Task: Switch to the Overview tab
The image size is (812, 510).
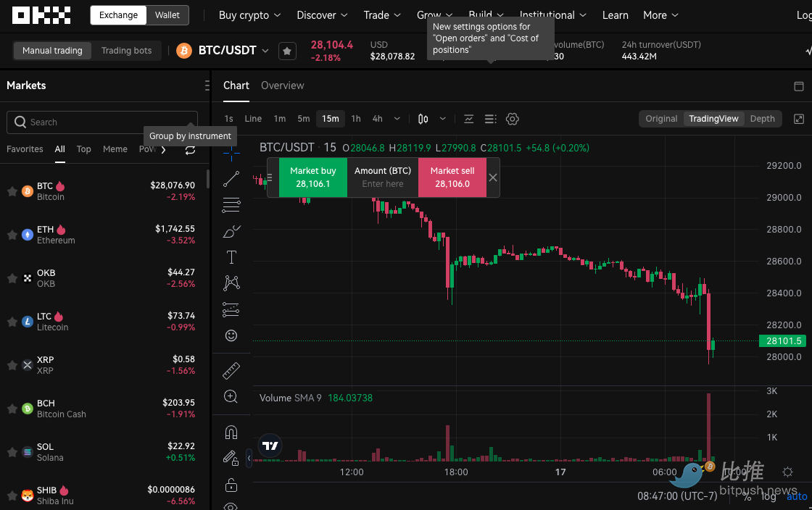Action: click(x=282, y=85)
